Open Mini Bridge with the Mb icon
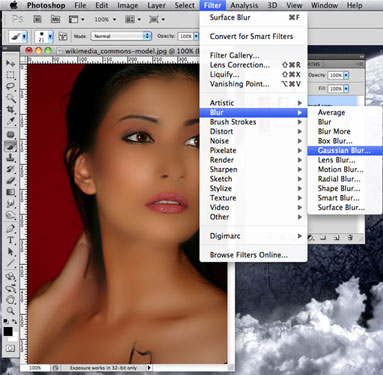Screen dimensions: 383x375 (55, 19)
